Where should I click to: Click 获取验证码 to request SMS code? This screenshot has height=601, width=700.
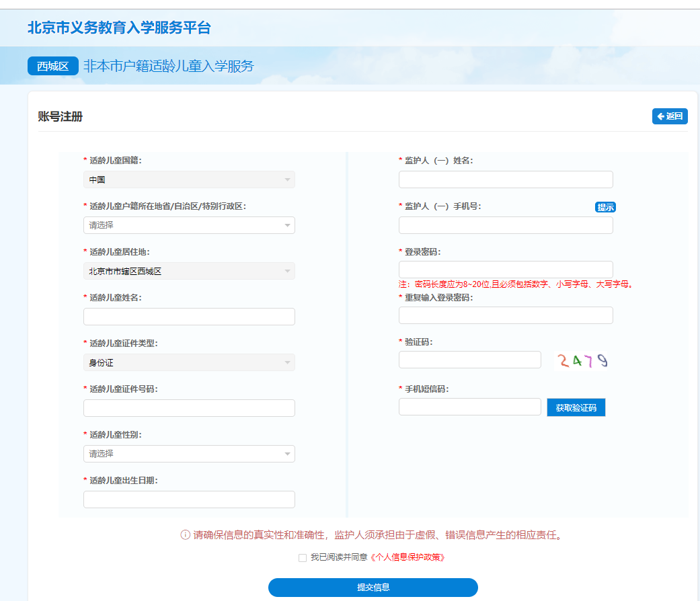(x=576, y=407)
